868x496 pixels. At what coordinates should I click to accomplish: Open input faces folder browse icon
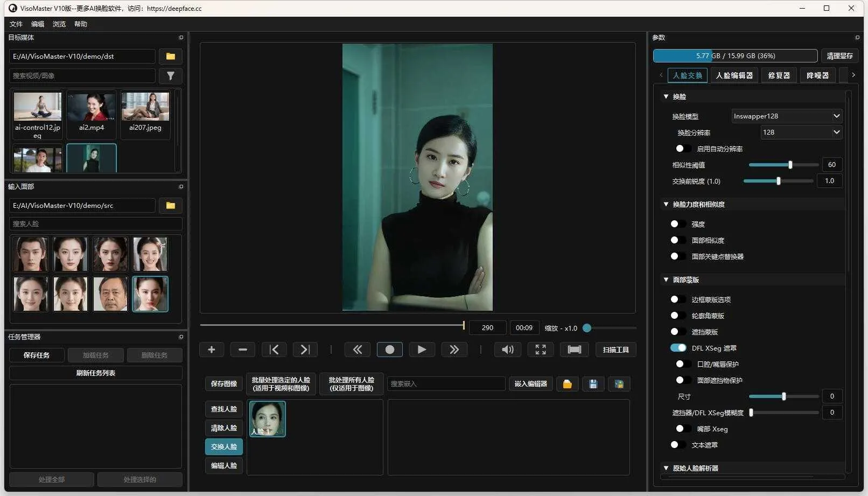point(170,206)
